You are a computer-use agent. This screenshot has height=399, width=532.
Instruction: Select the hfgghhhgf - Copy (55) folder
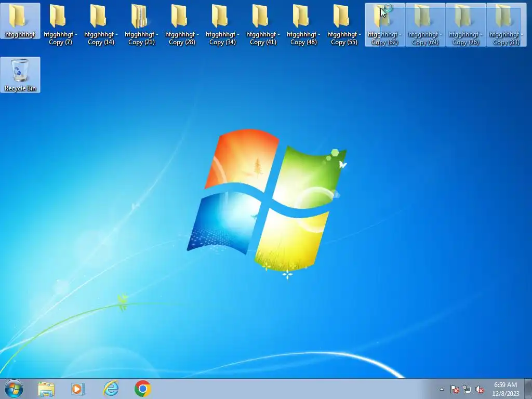point(344,24)
